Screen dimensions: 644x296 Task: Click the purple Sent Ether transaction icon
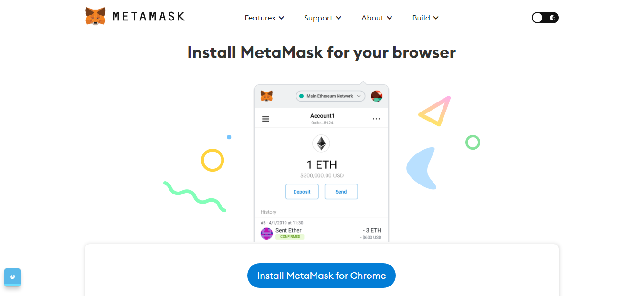point(266,234)
